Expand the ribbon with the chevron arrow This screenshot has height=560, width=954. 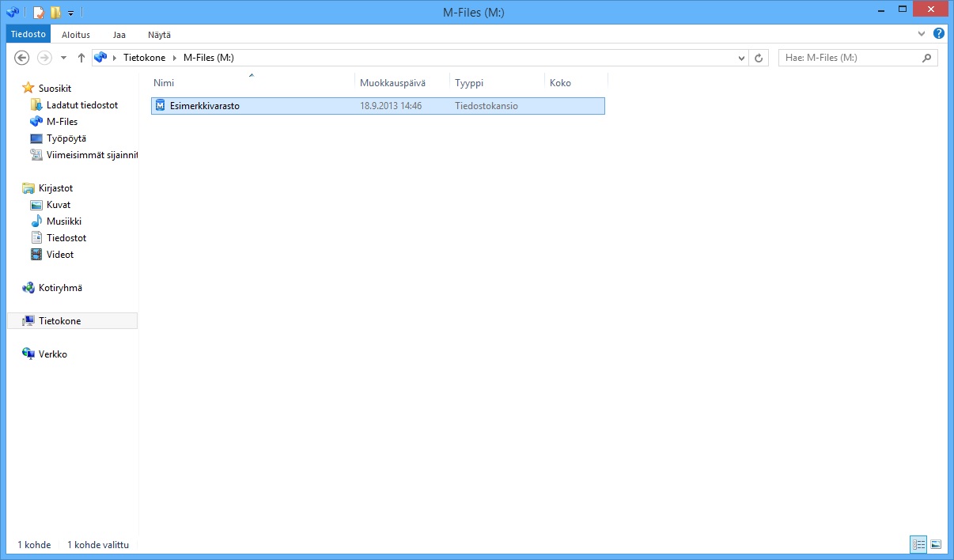click(922, 34)
